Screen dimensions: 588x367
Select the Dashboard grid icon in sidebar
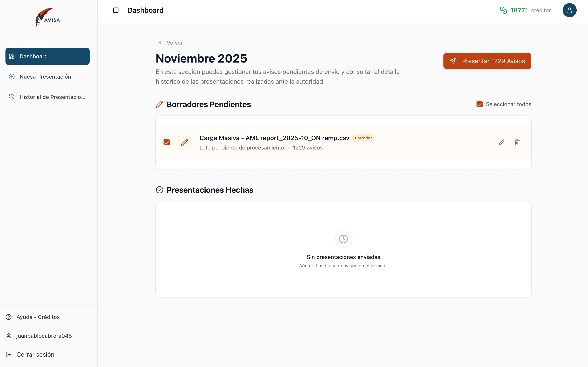[x=12, y=56]
